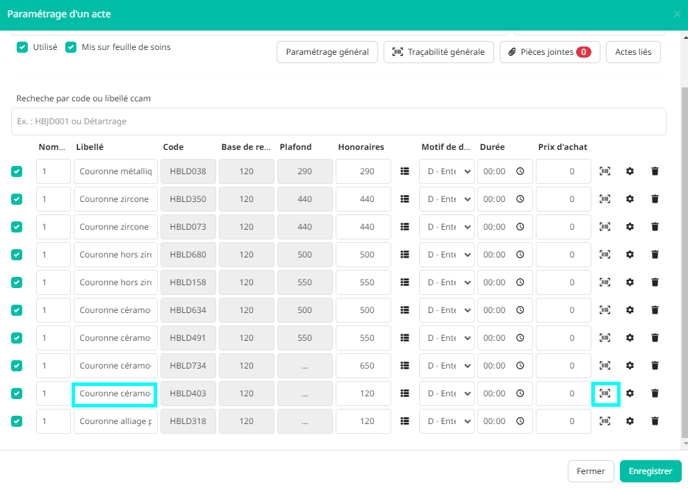Toggle Mis sur feuille de soins checkbox
The width and height of the screenshot is (688, 490).
(x=71, y=47)
